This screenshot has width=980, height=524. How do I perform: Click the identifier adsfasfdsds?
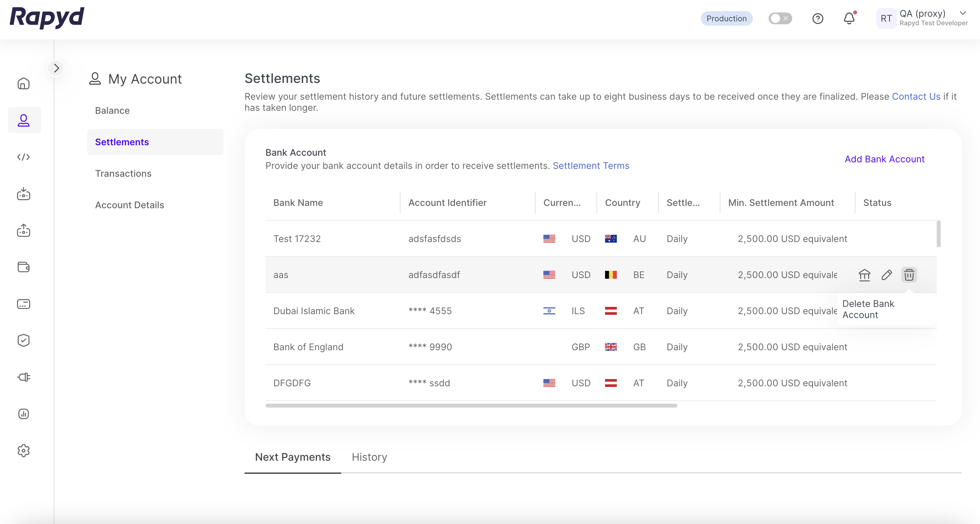pos(435,239)
